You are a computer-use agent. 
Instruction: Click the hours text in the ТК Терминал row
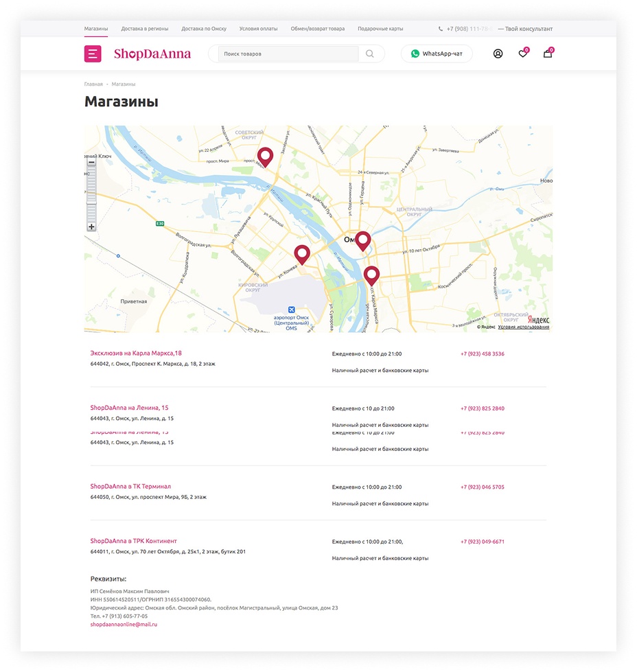click(x=367, y=487)
